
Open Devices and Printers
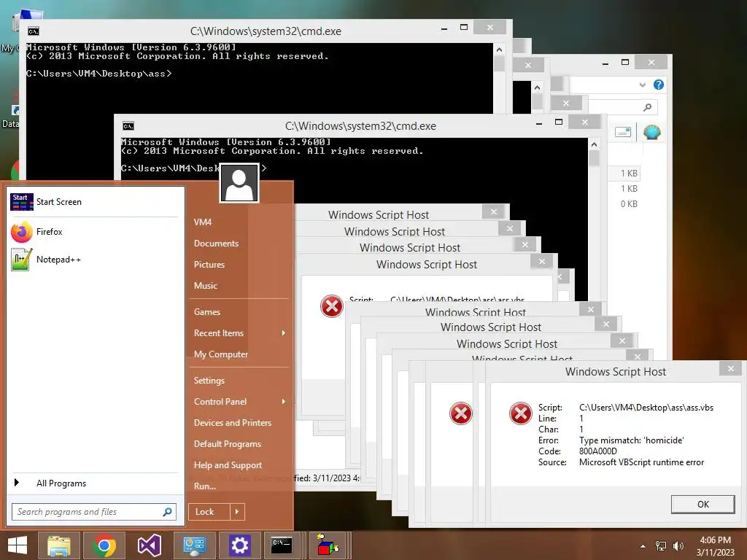[x=233, y=423]
